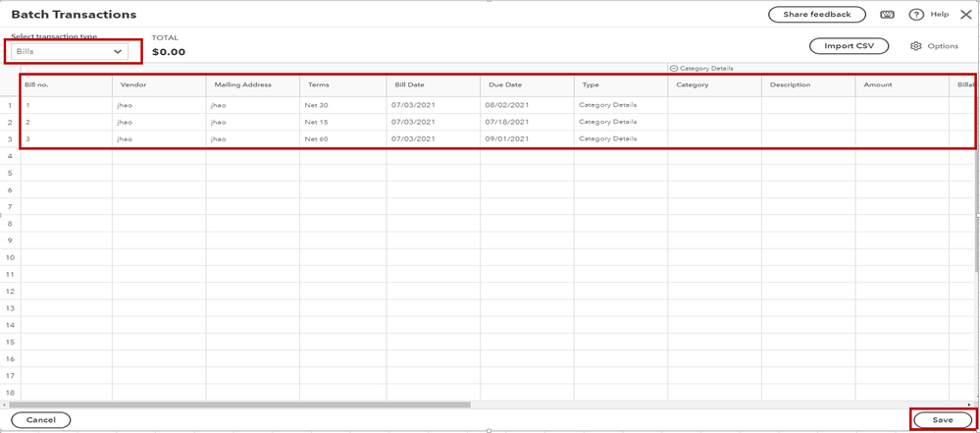Image resolution: width=980 pixels, height=433 pixels.
Task: Click the Help question mark icon
Action: pyautogui.click(x=915, y=15)
